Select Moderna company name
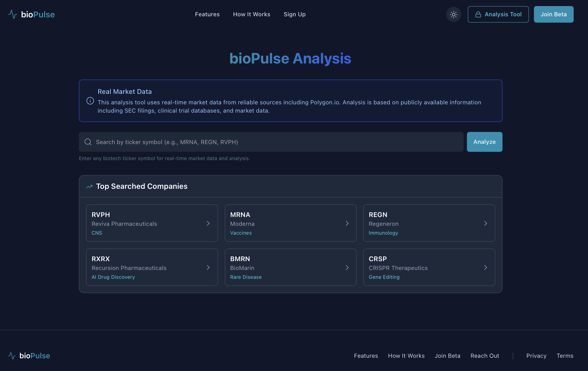The height and width of the screenshot is (371, 588). click(x=242, y=224)
